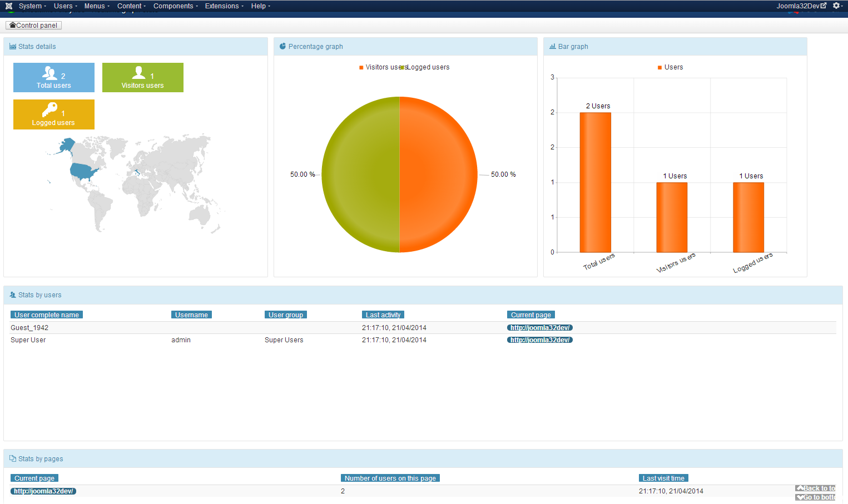The width and height of the screenshot is (848, 504).
Task: Click the Logged users tile
Action: (x=54, y=114)
